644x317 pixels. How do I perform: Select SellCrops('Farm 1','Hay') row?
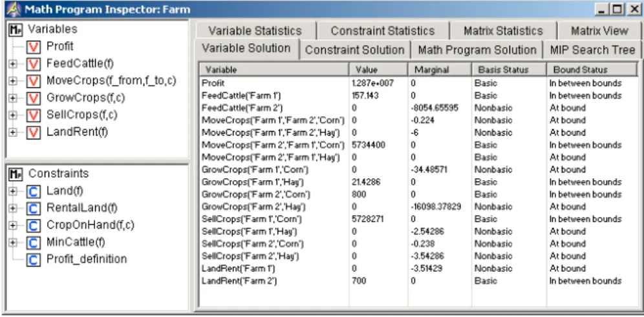click(x=418, y=232)
